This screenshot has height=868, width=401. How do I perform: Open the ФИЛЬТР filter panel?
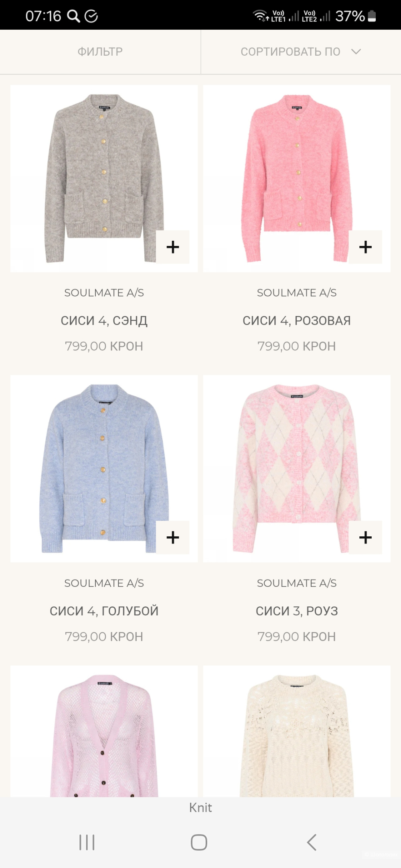pos(100,52)
